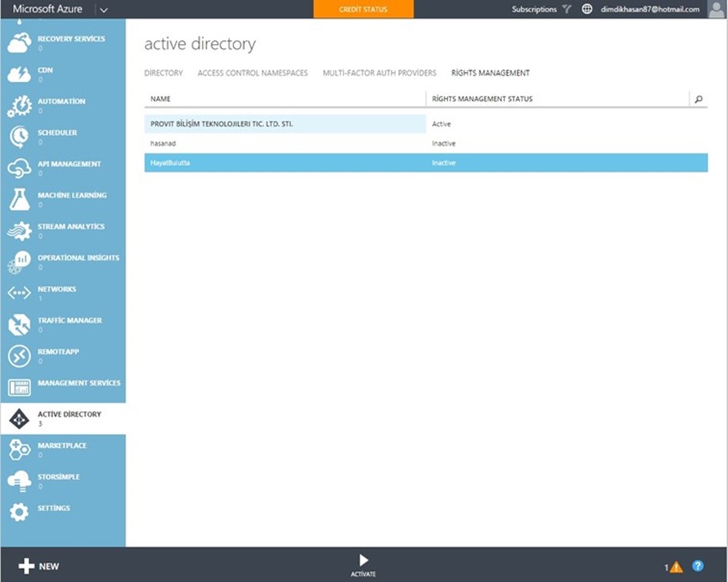728x582 pixels.
Task: Click the NEW label in bottom bar
Action: point(49,567)
